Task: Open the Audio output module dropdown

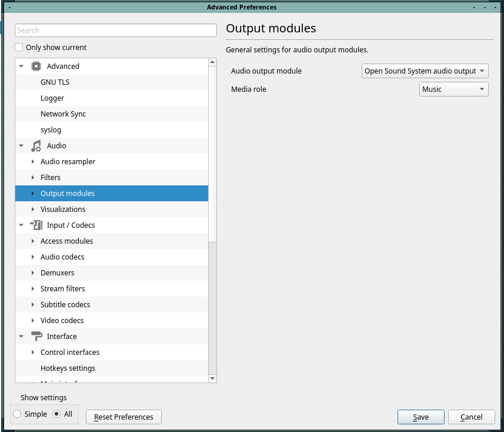Action: [x=425, y=71]
